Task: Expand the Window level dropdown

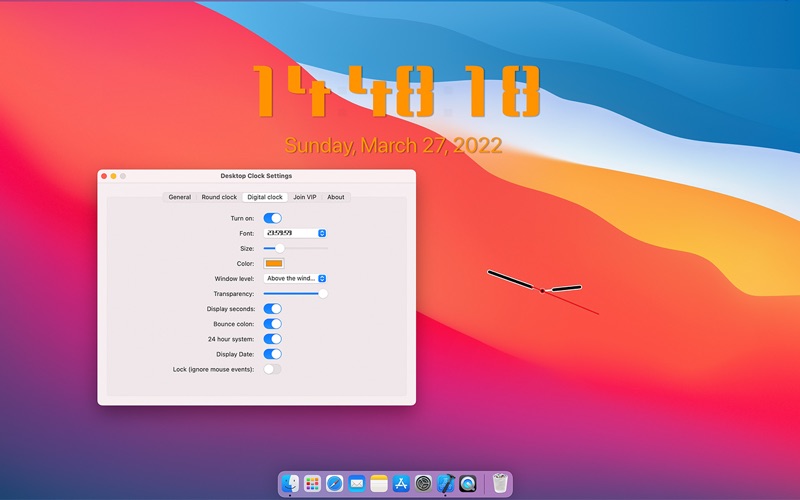Action: tap(295, 279)
